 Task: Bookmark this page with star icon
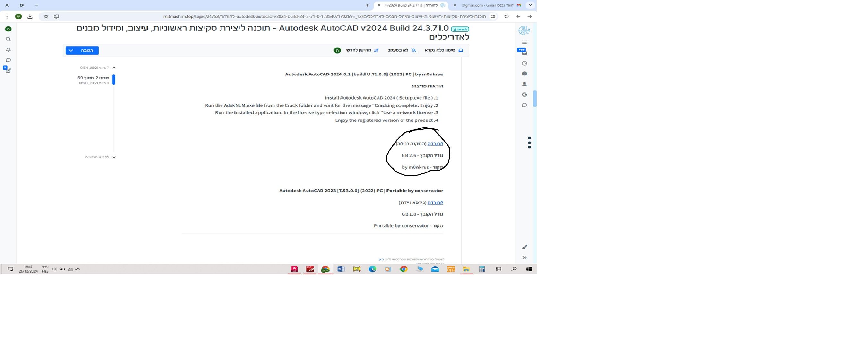click(46, 16)
